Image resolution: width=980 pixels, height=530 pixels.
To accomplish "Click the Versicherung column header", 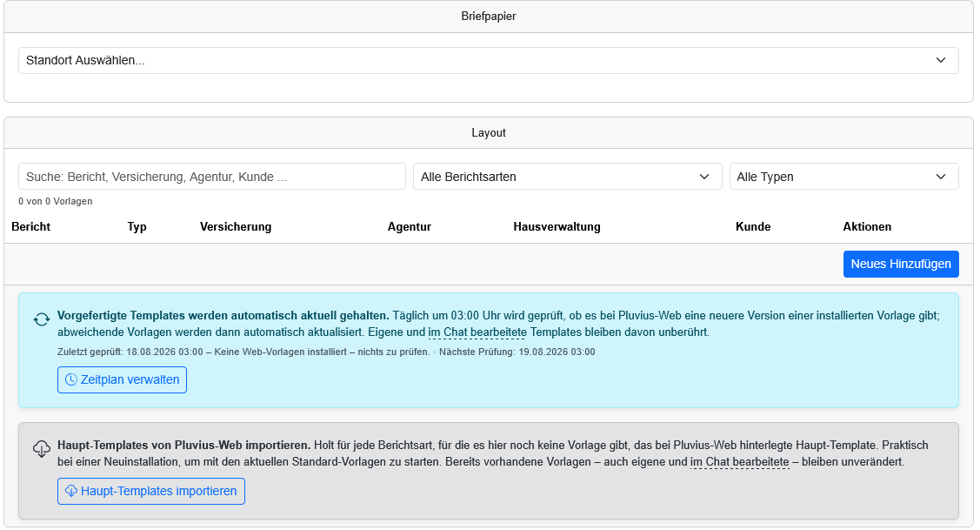I will tap(236, 226).
